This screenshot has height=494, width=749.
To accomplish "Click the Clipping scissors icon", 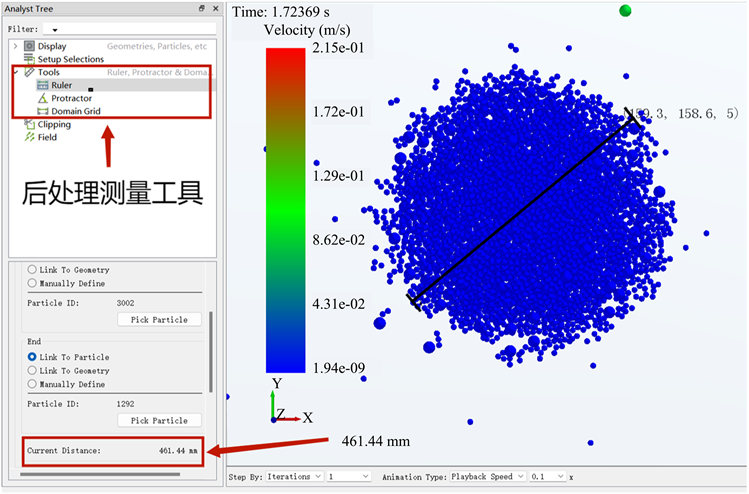I will click(29, 124).
